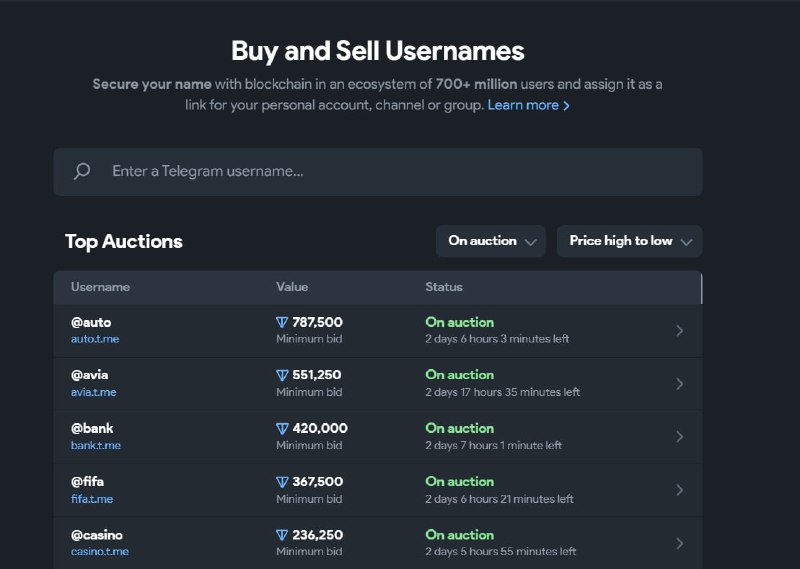This screenshot has height=569, width=800.
Task: Open the @fifa auction row chevron
Action: (x=680, y=490)
